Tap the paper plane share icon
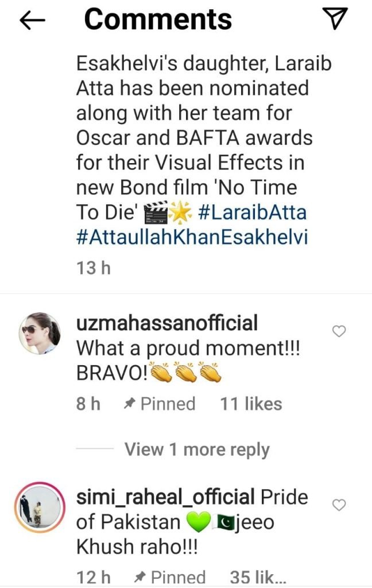Viewport: 372px width, 588px height. point(335,20)
